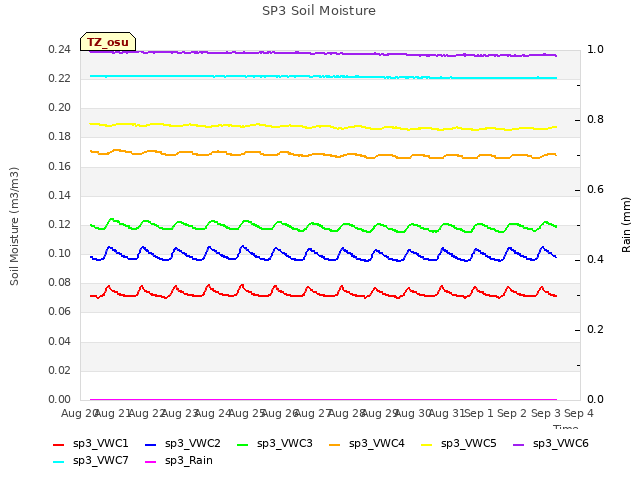Click the sp3_VWC7 legend label

100,460
